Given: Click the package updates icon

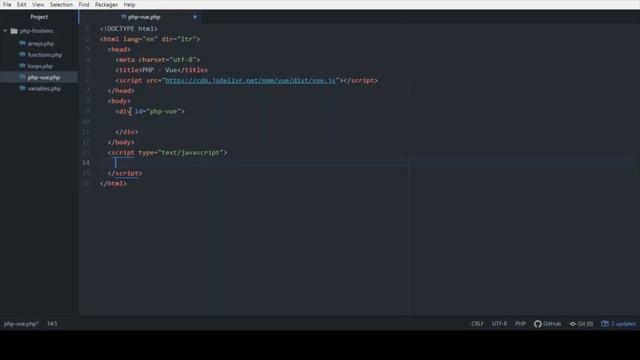Looking at the screenshot, I should (x=605, y=324).
